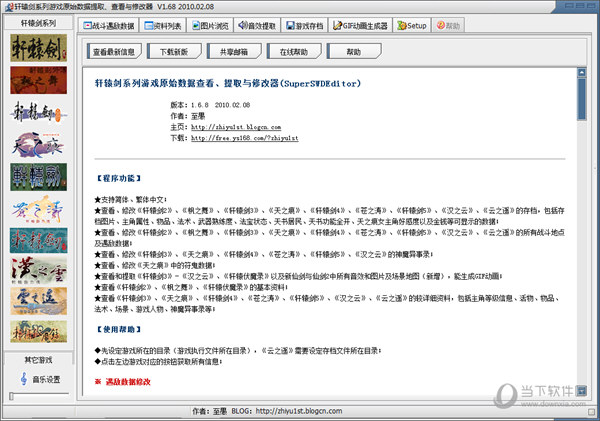The image size is (600, 421).
Task: Click the 使用帮助 section heading
Action: click(119, 329)
